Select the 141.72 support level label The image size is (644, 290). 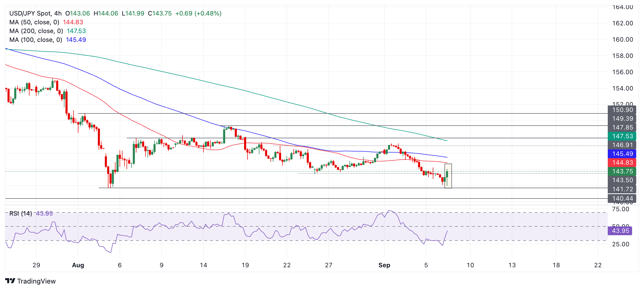(x=622, y=189)
